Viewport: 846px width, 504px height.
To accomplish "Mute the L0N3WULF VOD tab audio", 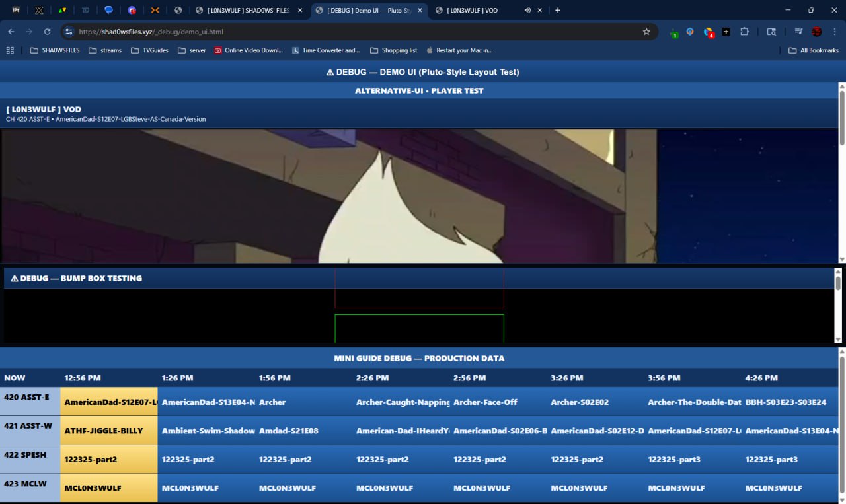I will click(527, 11).
